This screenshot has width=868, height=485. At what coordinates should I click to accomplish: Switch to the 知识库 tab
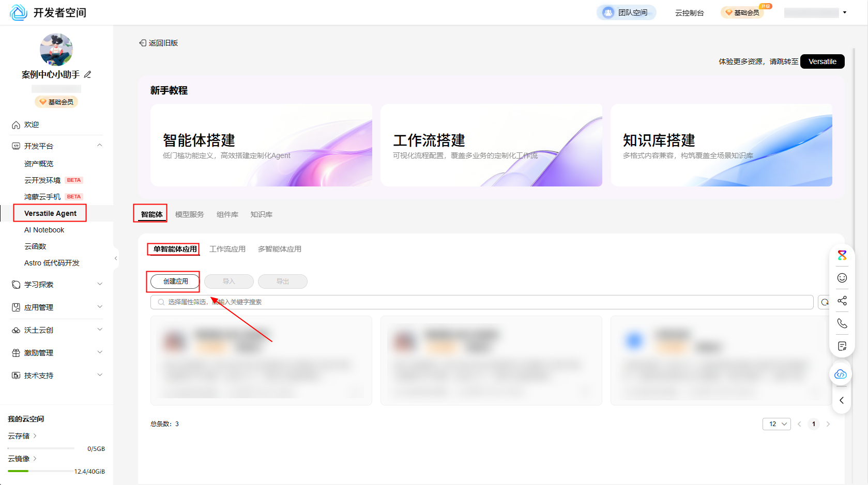261,214
